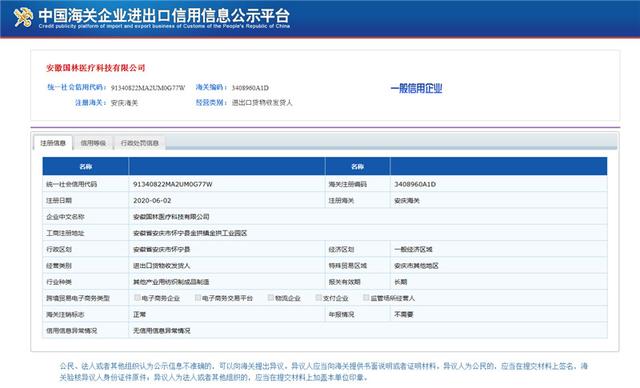Click the red company name 安徽国林医疗科技有限公司 heading
The image size is (640, 388).
point(96,68)
